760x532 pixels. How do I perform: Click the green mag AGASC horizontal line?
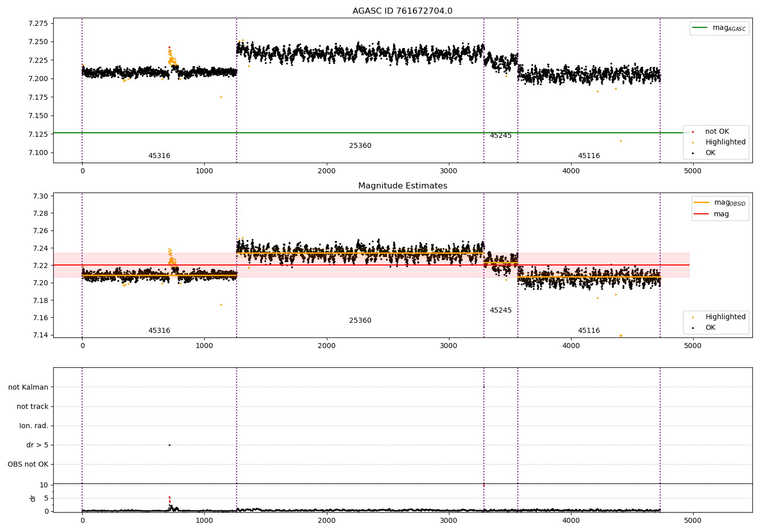pos(371,133)
